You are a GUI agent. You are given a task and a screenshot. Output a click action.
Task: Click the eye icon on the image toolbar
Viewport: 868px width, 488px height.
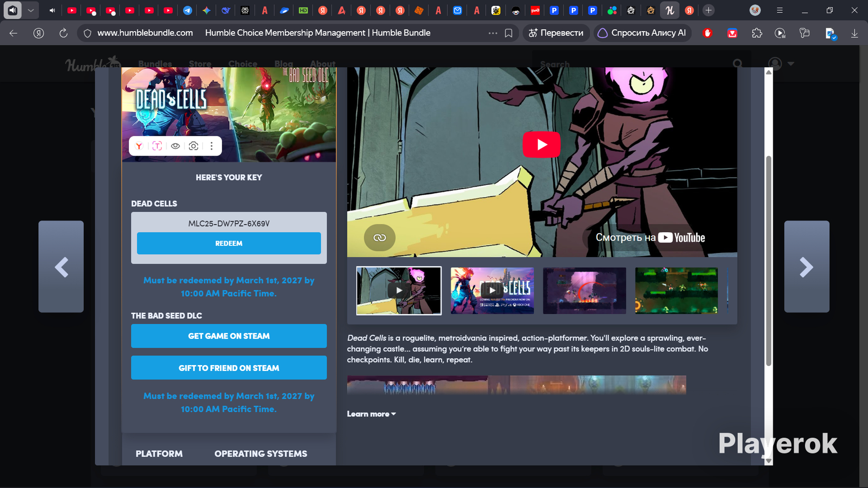pyautogui.click(x=175, y=146)
